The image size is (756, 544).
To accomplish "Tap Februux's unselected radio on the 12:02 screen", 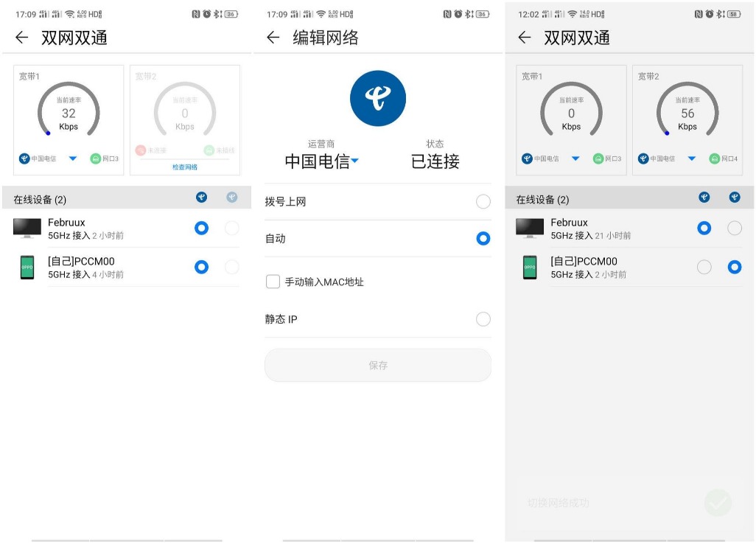I will 735,228.
